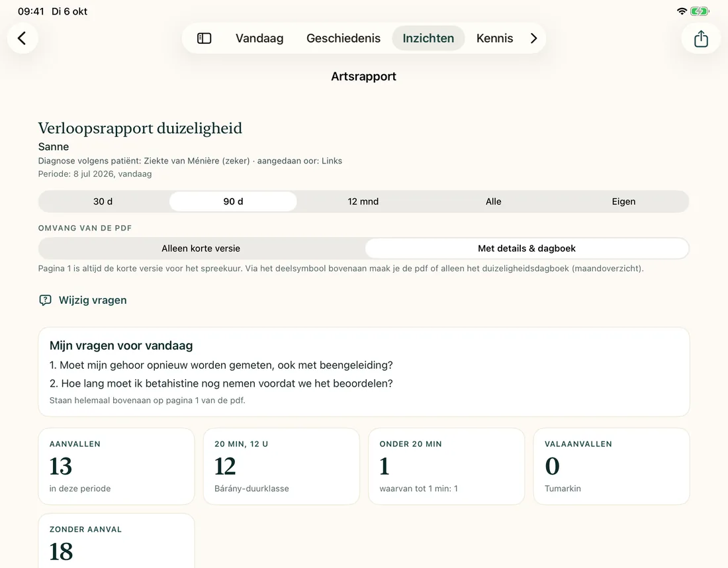The height and width of the screenshot is (568, 728).
Task: Open the Mijn vragen voor vandaag card
Action: [x=363, y=372]
